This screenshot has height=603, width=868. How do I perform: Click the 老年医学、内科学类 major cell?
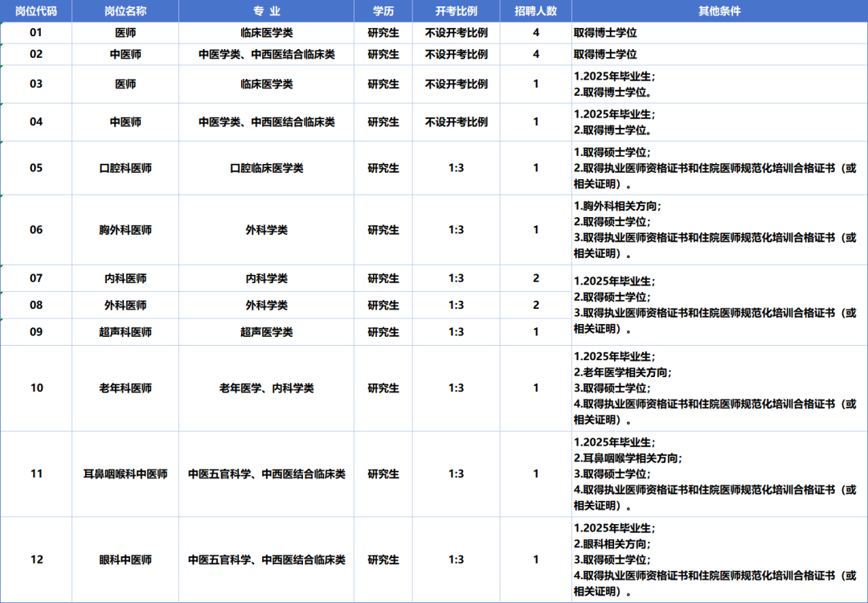tap(266, 388)
